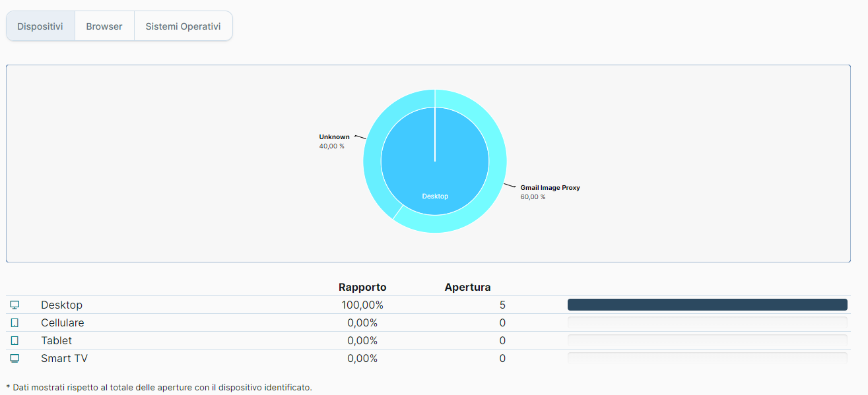Click the filled Desktop progress bar
This screenshot has width=868, height=395.
coord(707,305)
